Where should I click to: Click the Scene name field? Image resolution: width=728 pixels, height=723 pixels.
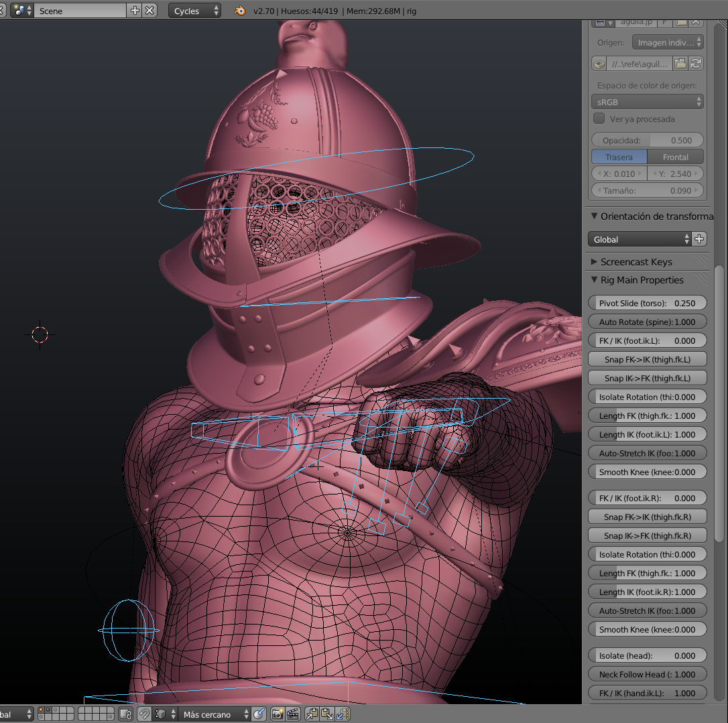click(x=80, y=11)
